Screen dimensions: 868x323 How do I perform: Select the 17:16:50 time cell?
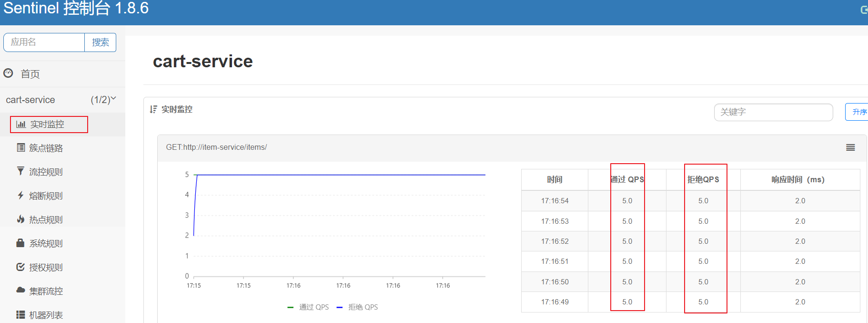555,282
